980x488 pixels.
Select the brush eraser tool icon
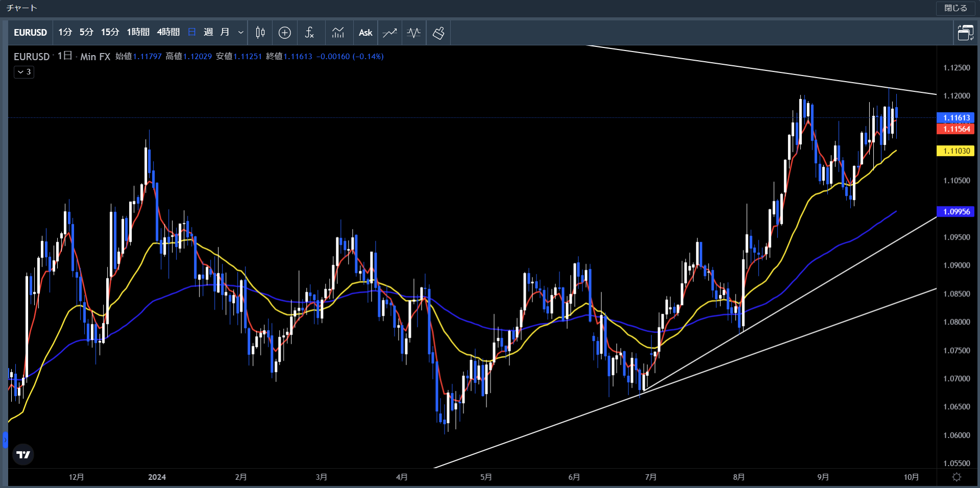438,33
